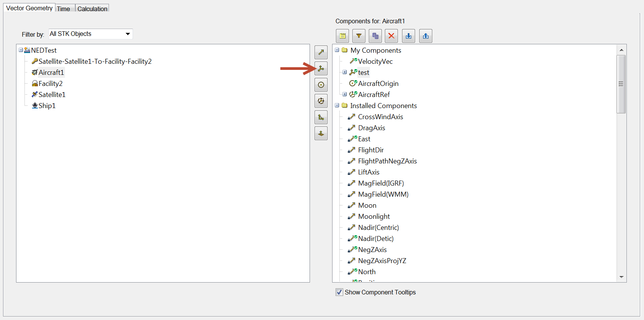Click the components list vertical scrollbar thumb

pyautogui.click(x=621, y=84)
